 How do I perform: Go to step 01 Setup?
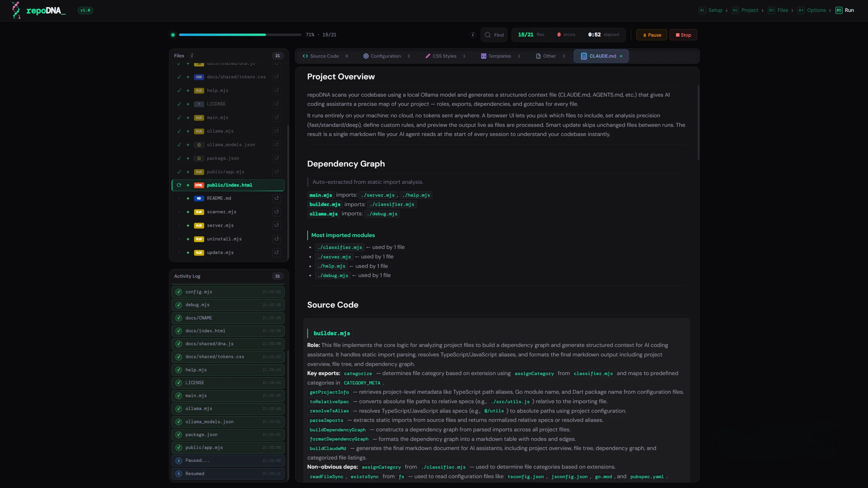(711, 10)
